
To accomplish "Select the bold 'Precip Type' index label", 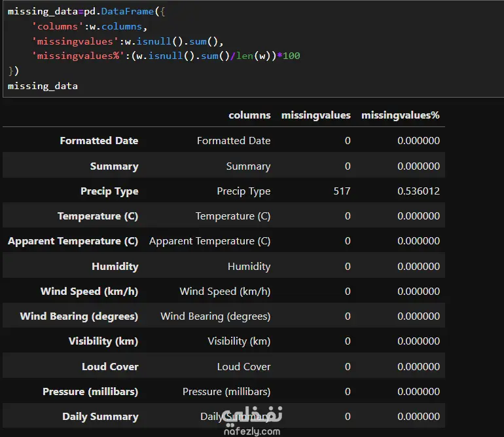I will point(109,191).
